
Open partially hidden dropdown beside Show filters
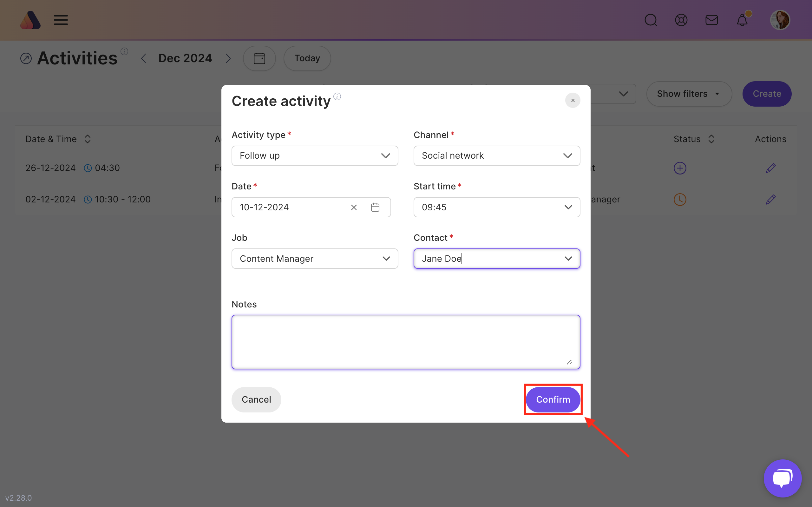tap(613, 94)
